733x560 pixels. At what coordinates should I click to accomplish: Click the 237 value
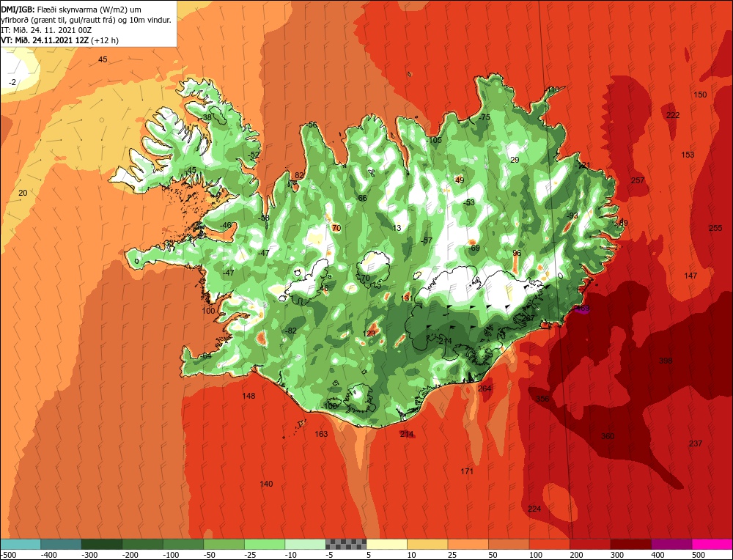(x=696, y=443)
